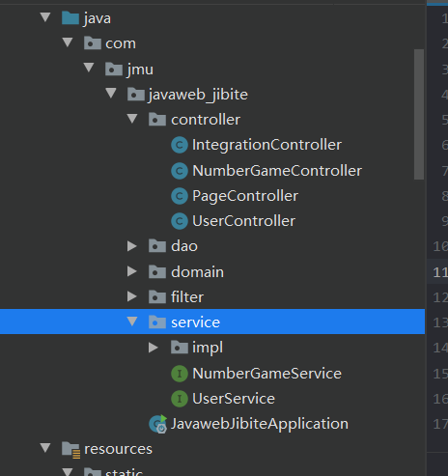This screenshot has height=476, width=448.
Task: Click the blue java source folder icon
Action: click(x=70, y=18)
